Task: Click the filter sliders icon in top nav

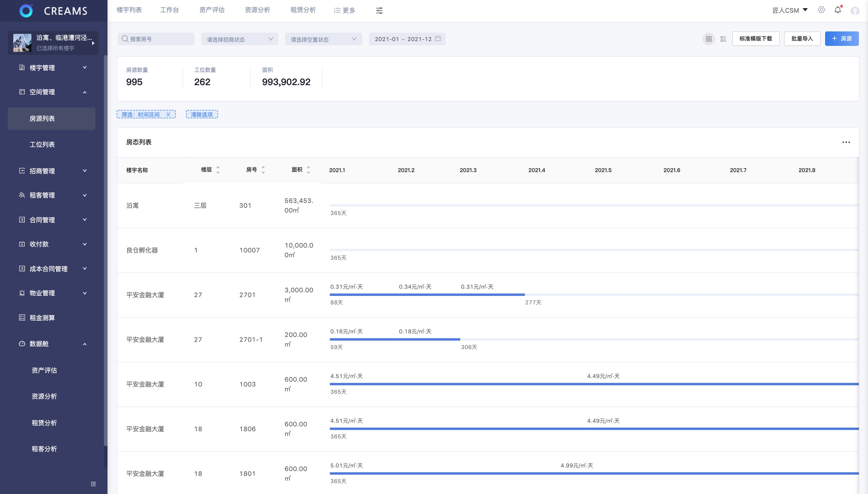Action: [x=379, y=11]
